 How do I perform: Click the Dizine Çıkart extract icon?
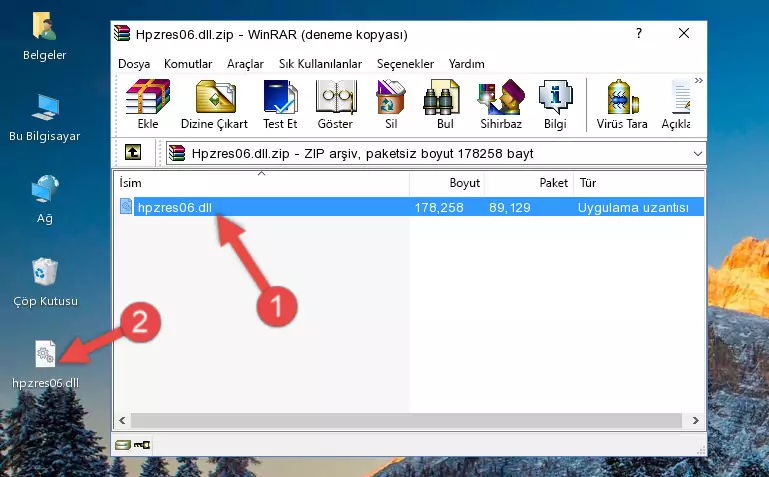[214, 104]
